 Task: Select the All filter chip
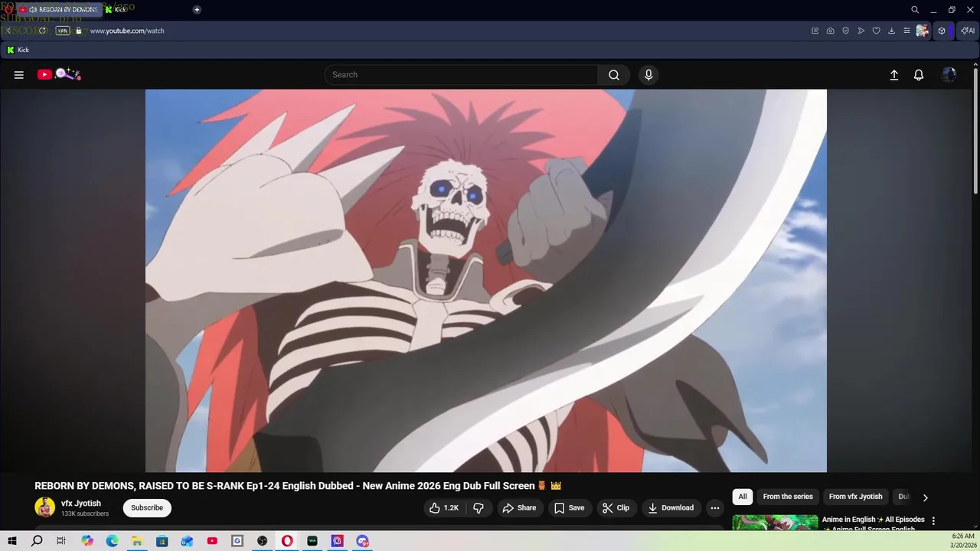click(743, 497)
